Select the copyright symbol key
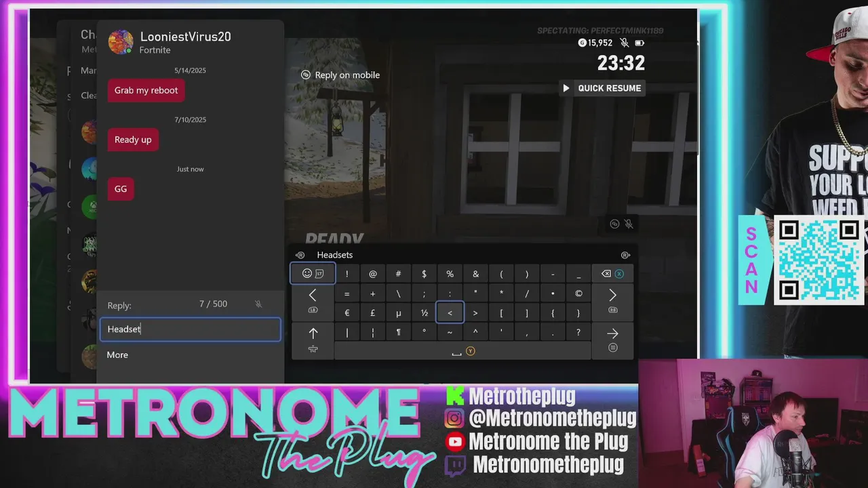This screenshot has width=868, height=488. (x=578, y=294)
